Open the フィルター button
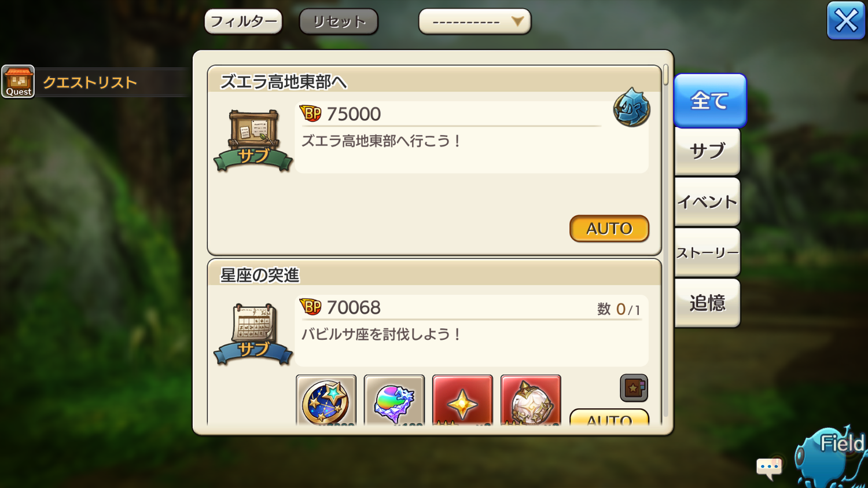The width and height of the screenshot is (868, 488). [x=243, y=21]
